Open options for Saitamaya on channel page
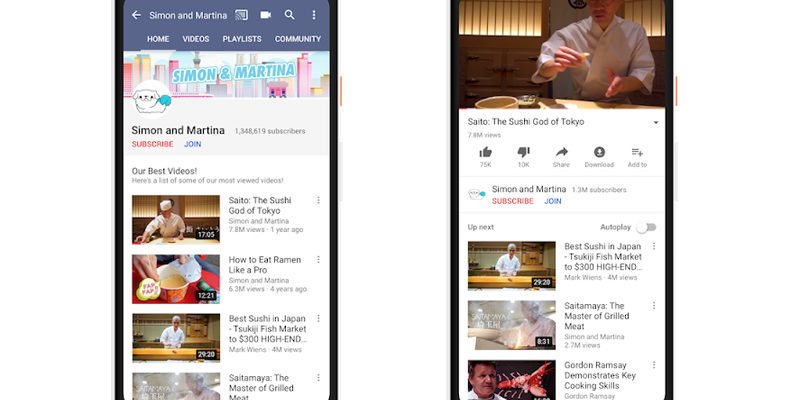Viewport: 800px width, 400px height. pyautogui.click(x=318, y=378)
